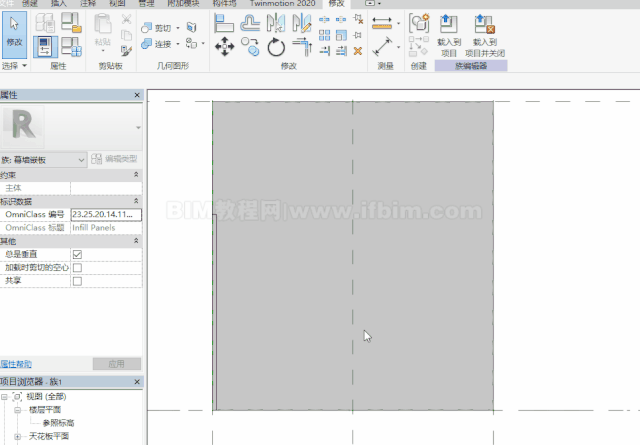
Task: Collapse the 视图 (全部) tree node
Action: [4, 396]
